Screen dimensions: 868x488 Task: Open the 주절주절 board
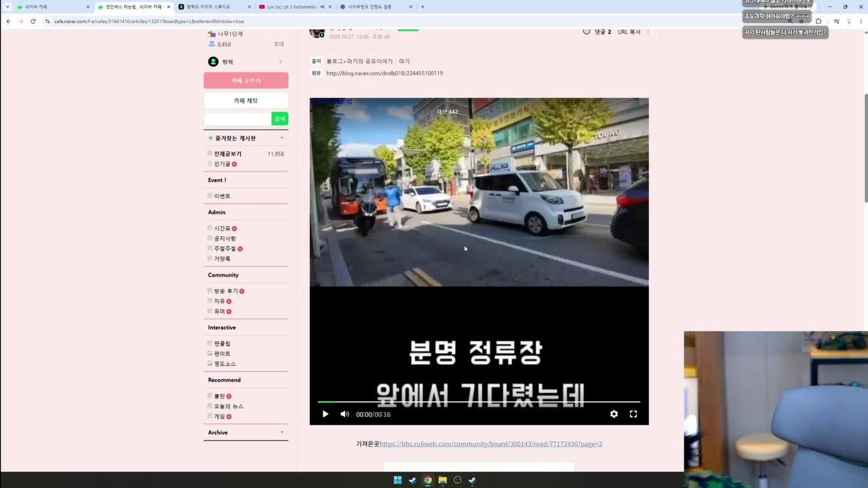[224, 249]
